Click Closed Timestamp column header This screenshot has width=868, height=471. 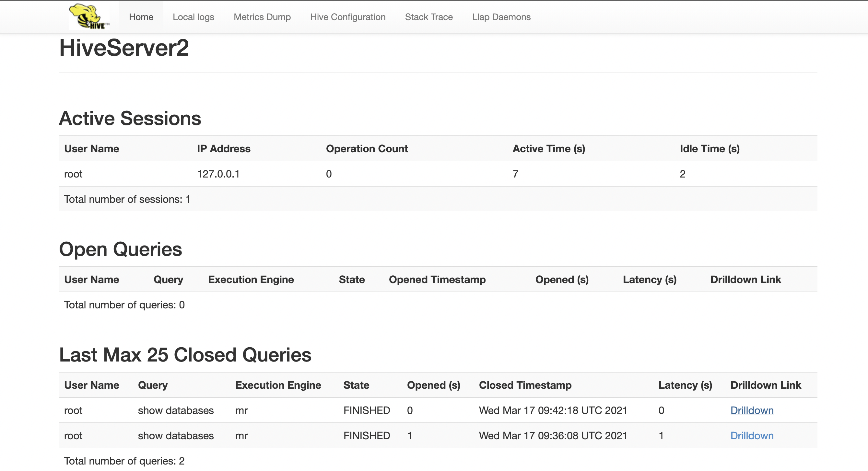tap(525, 385)
